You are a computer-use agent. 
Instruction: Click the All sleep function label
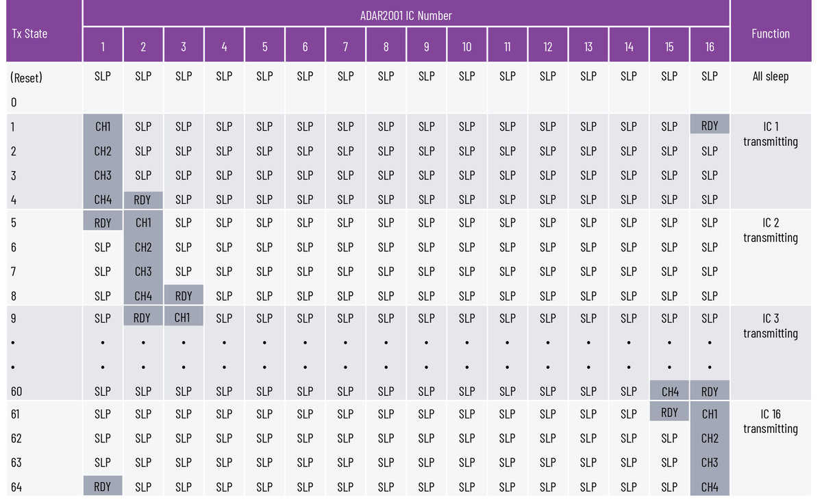771,77
